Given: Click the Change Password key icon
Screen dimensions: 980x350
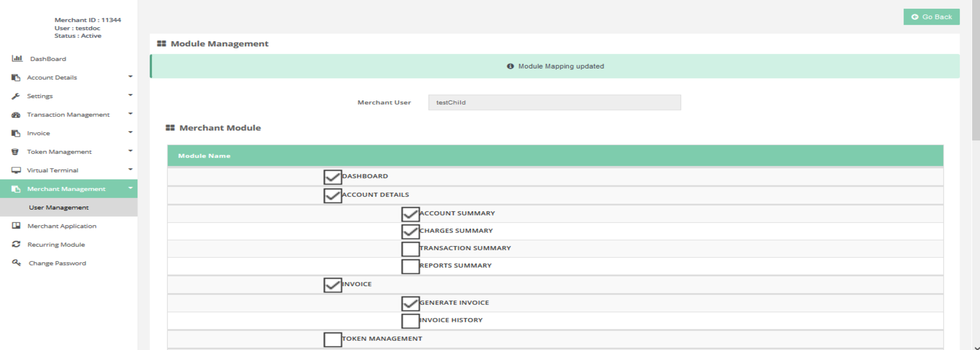Looking at the screenshot, I should [16, 263].
